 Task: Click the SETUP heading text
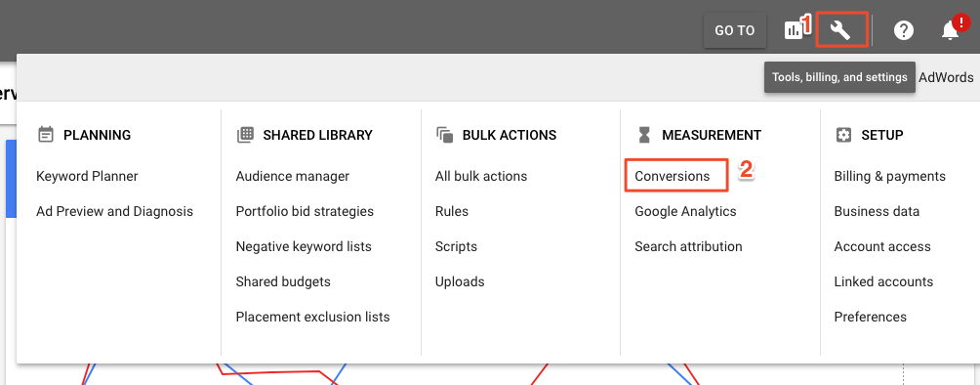882,135
